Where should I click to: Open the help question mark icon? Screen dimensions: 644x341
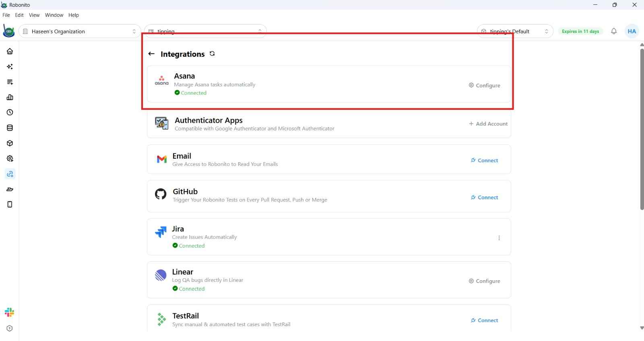coord(10,328)
